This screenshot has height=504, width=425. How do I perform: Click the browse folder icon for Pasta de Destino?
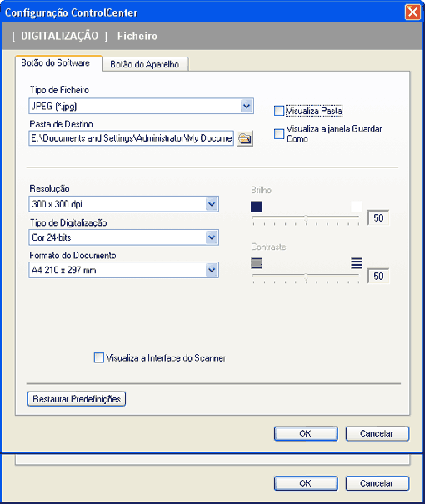245,138
